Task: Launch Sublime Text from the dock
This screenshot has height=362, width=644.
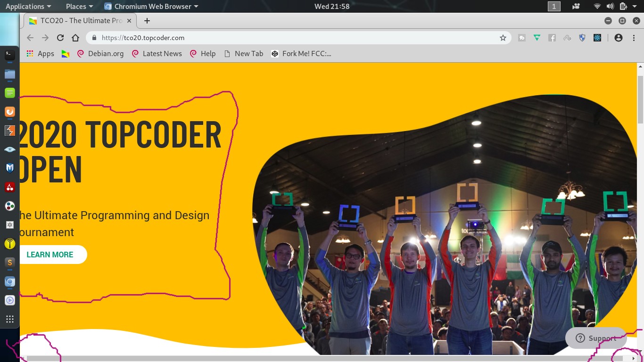Action: click(x=10, y=263)
